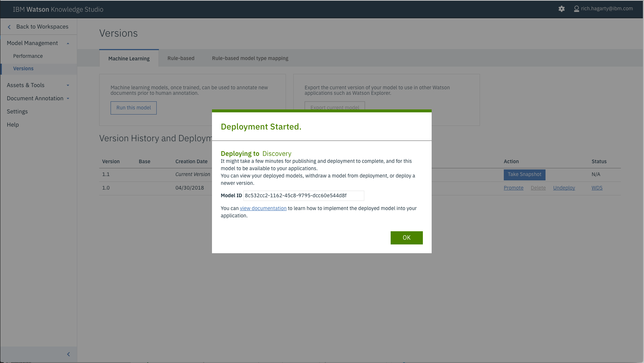Image resolution: width=644 pixels, height=363 pixels.
Task: Click Current Version text in row 1.1
Action: coord(193,174)
